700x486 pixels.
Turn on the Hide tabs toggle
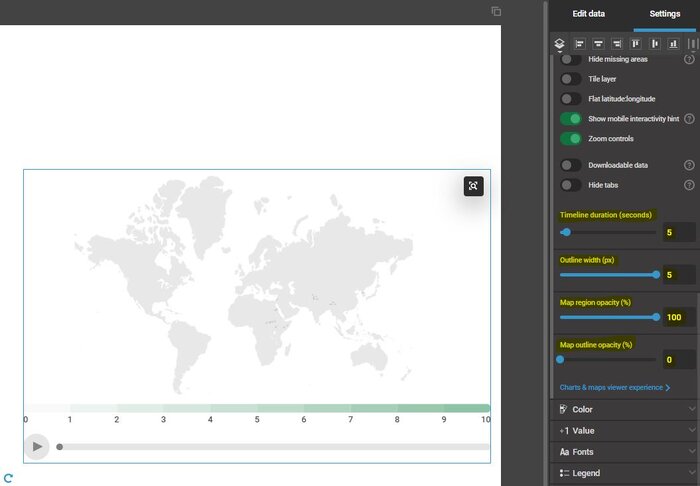click(570, 185)
